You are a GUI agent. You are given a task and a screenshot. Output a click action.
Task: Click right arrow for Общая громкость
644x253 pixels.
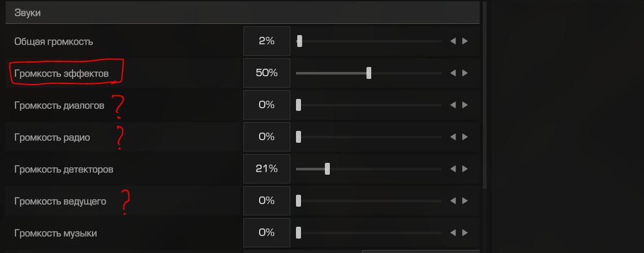[x=465, y=41]
